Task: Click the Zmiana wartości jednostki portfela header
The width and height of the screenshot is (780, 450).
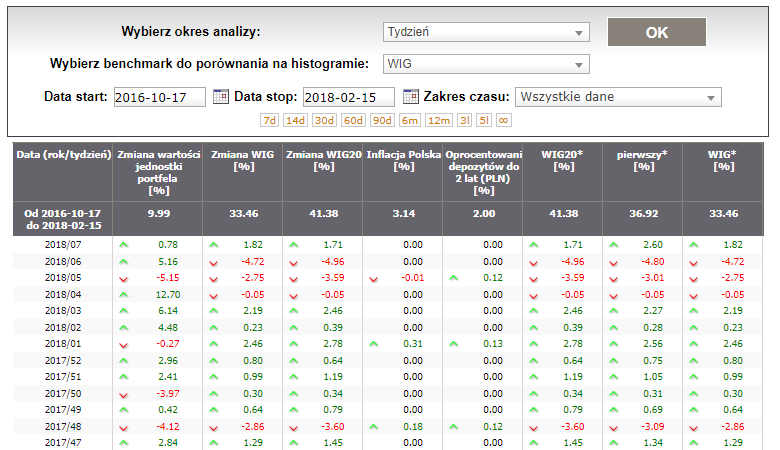Action: click(x=158, y=173)
